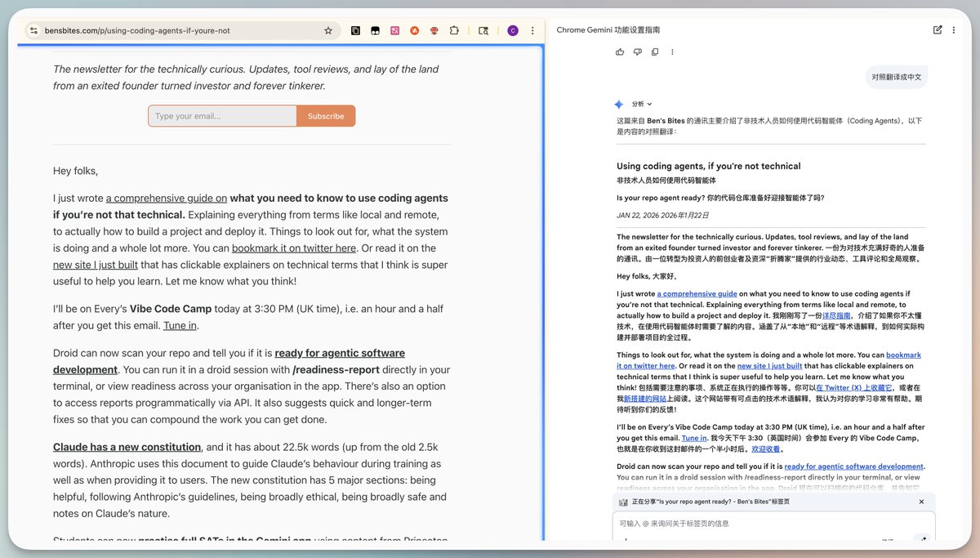Click the 'Tune in' link in article

180,325
